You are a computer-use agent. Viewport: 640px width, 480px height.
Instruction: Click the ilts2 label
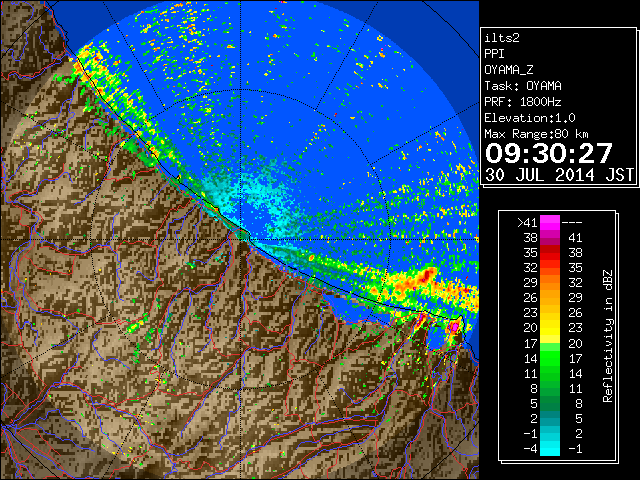(x=502, y=38)
